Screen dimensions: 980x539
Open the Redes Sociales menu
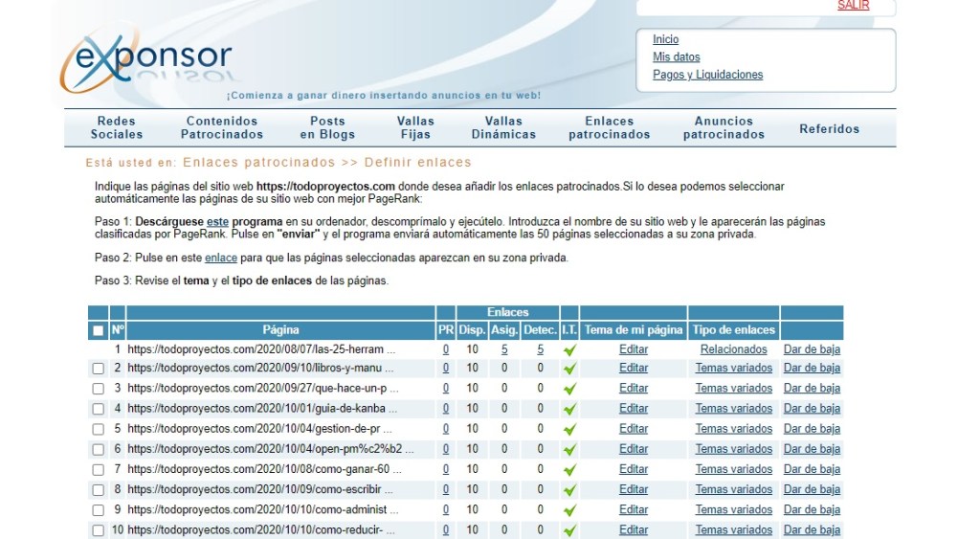coord(117,127)
